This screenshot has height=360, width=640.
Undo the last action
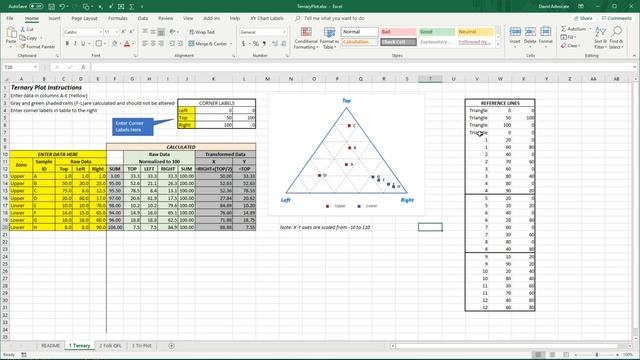[62, 7]
